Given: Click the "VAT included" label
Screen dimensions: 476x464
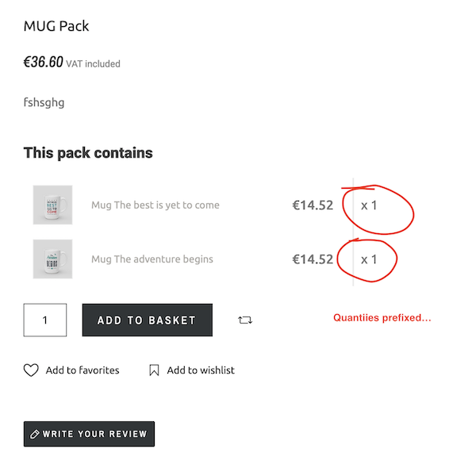Looking at the screenshot, I should 93,63.
